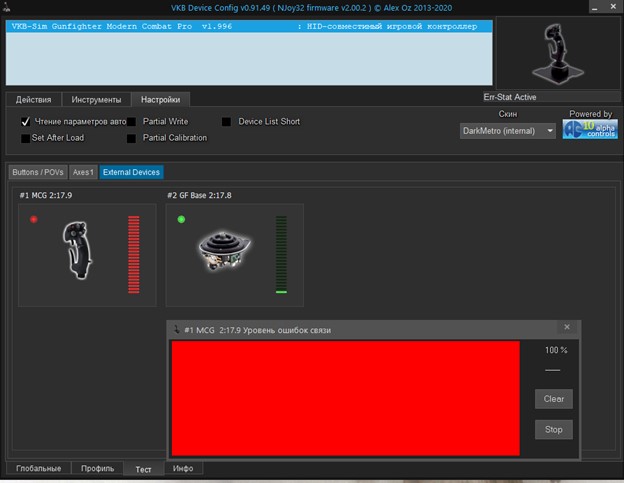The height and width of the screenshot is (483, 624).
Task: Click the red status LED of #1 MCG
Action: [x=34, y=219]
